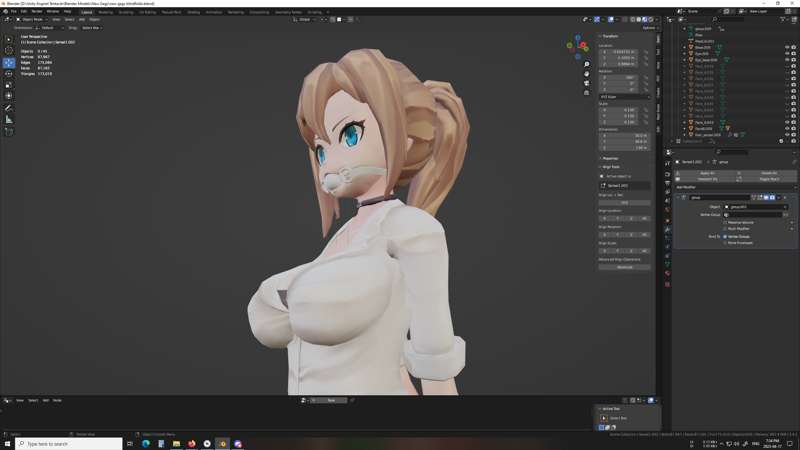The image size is (800, 450).
Task: Click the Location X value field
Action: (x=620, y=52)
